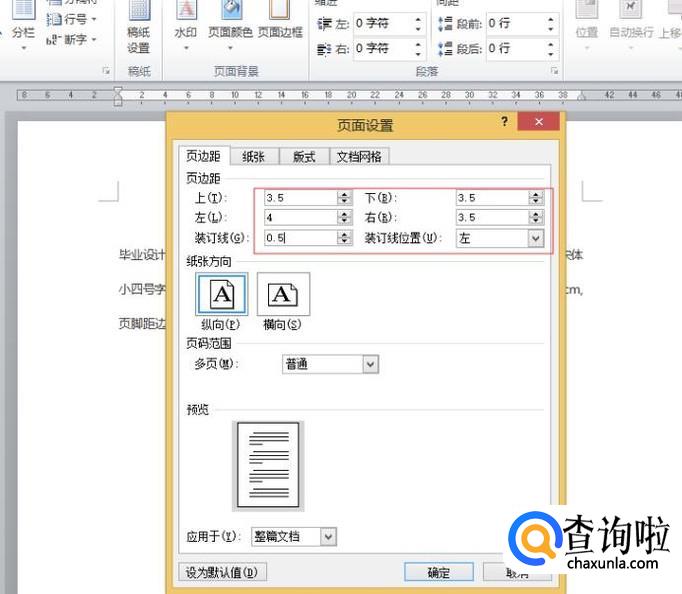Click the dialog help question mark
The height and width of the screenshot is (594, 682).
(504, 121)
